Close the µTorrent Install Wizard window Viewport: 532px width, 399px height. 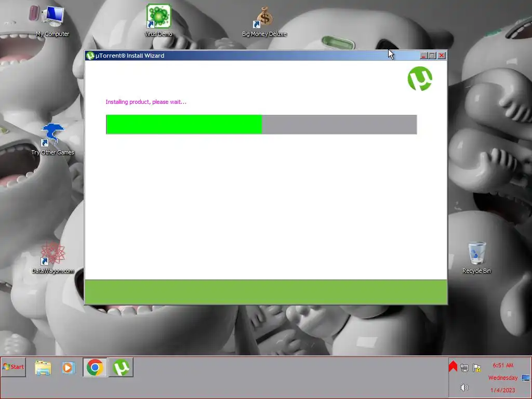pos(442,56)
